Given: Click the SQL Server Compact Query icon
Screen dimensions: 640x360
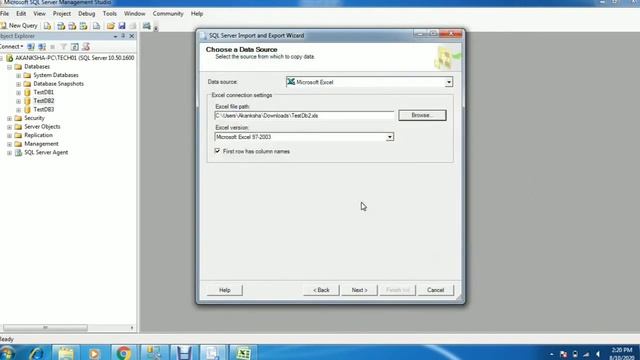Looking at the screenshot, I should click(96, 26).
